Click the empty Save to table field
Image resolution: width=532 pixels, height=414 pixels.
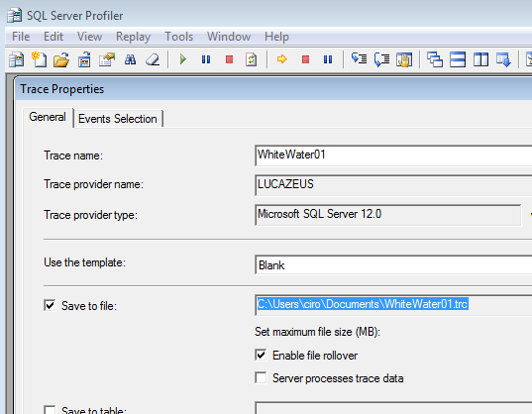click(x=393, y=408)
